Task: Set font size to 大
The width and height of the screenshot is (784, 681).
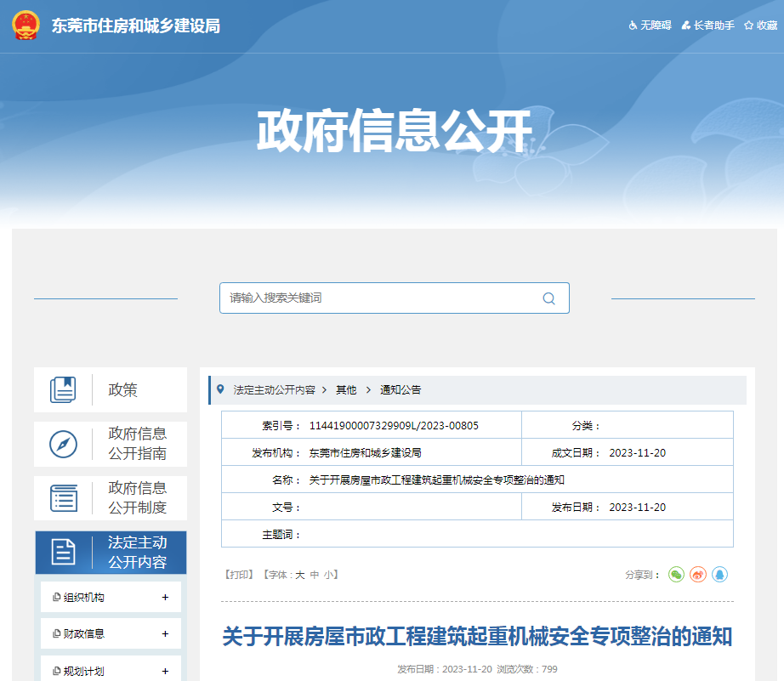Action: tap(300, 575)
